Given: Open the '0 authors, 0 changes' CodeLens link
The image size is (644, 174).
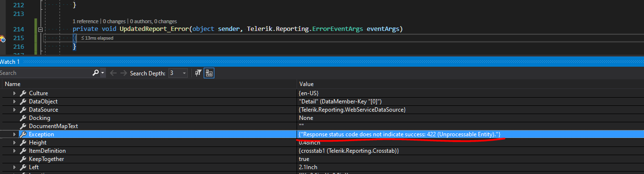Looking at the screenshot, I should (x=153, y=21).
